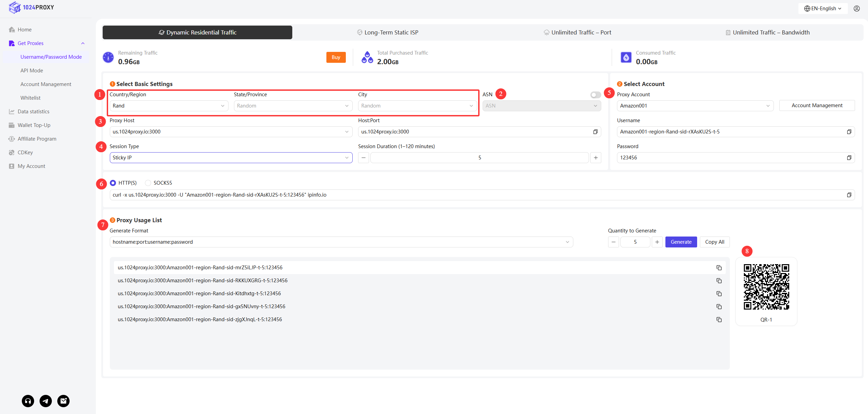Copy the first generated proxy entry
Image resolution: width=868 pixels, height=414 pixels.
pyautogui.click(x=719, y=268)
